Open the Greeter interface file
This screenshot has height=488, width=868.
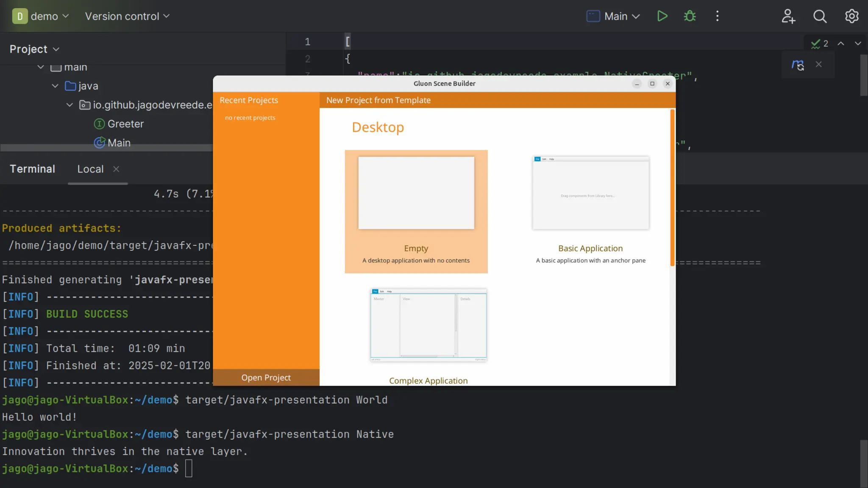[125, 124]
